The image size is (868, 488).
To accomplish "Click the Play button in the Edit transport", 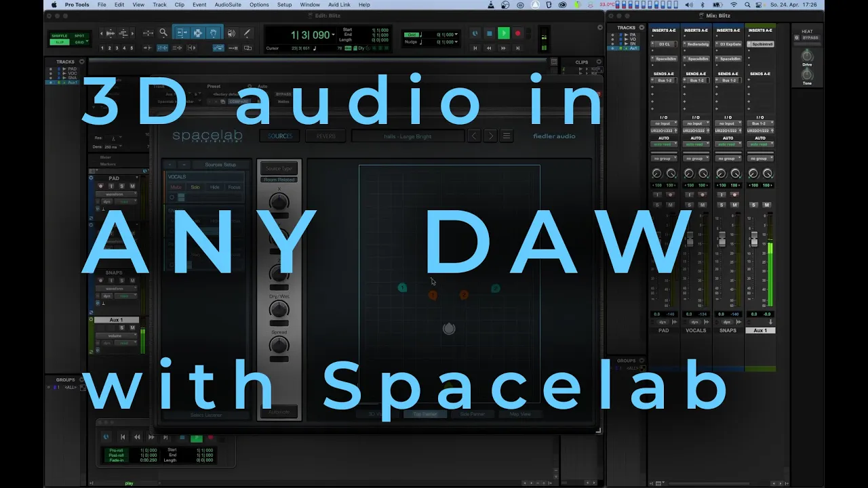I will pos(503,33).
